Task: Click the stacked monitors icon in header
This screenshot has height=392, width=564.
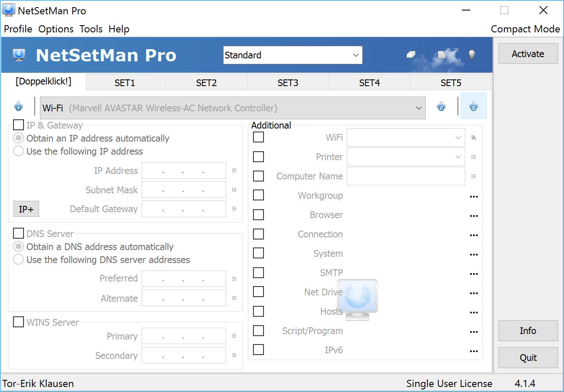Action: (411, 55)
